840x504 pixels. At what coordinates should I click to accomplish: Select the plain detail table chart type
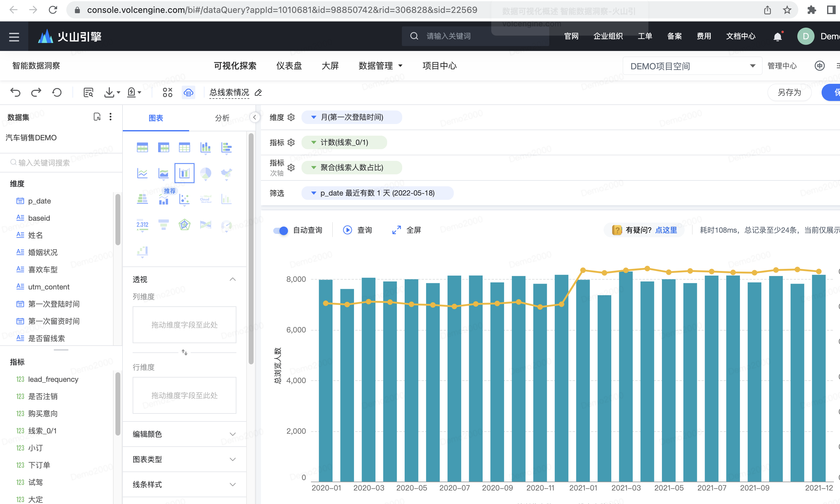185,148
